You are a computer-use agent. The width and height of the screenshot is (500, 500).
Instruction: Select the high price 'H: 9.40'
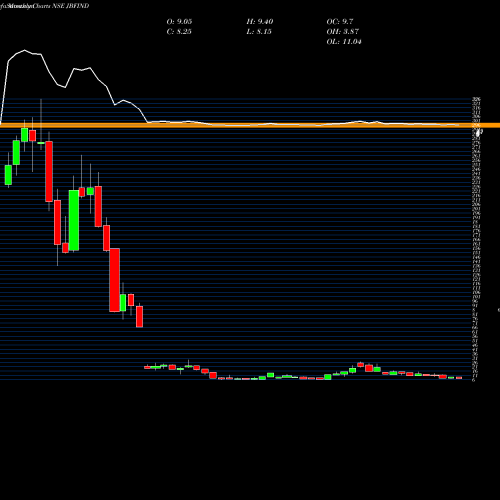point(260,22)
